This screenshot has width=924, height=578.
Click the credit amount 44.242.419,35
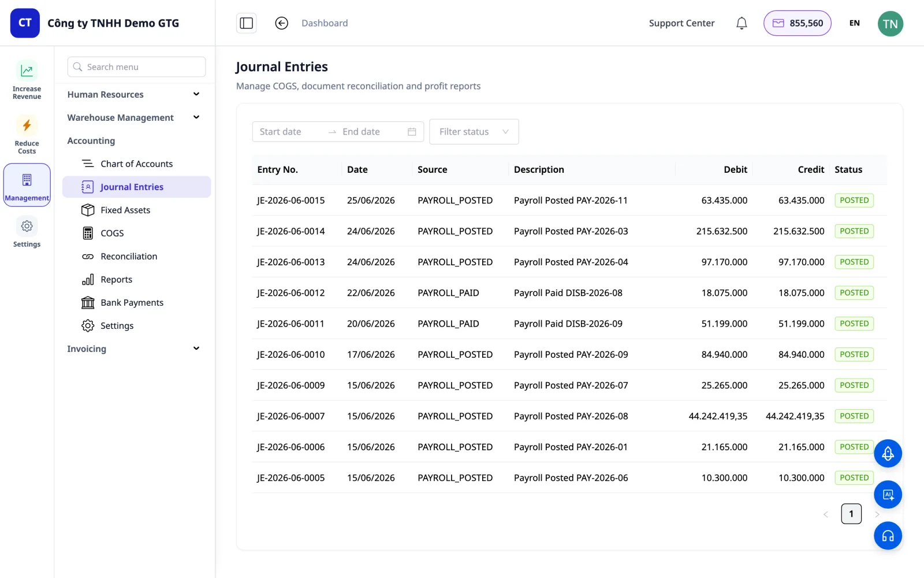795,416
